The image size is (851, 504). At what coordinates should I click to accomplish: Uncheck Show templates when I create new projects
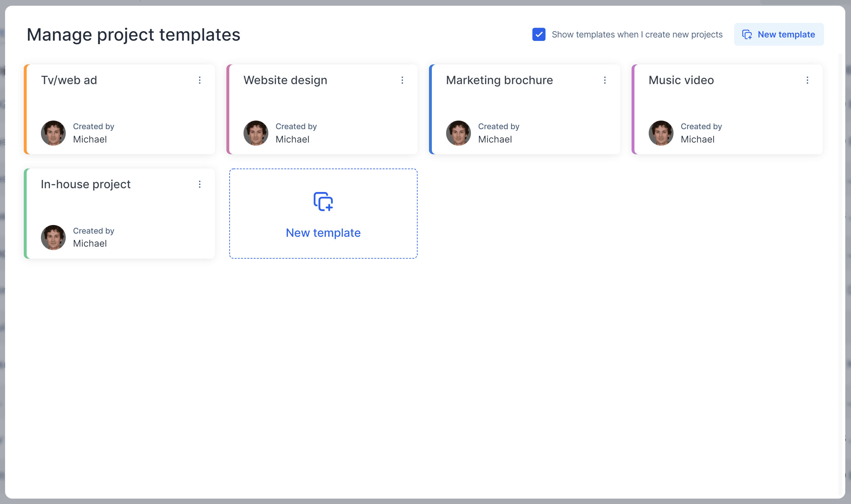point(539,34)
